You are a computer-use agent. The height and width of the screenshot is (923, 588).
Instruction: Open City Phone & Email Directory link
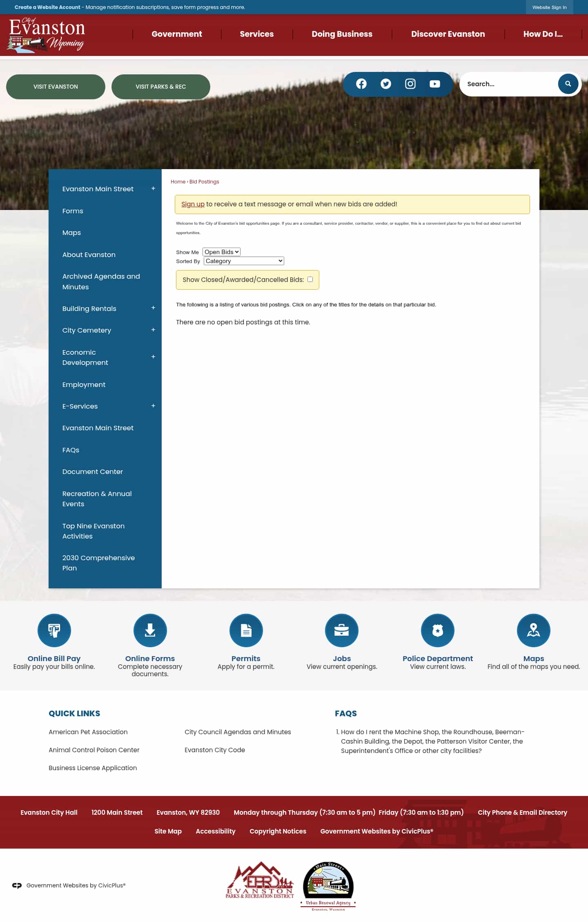(522, 812)
